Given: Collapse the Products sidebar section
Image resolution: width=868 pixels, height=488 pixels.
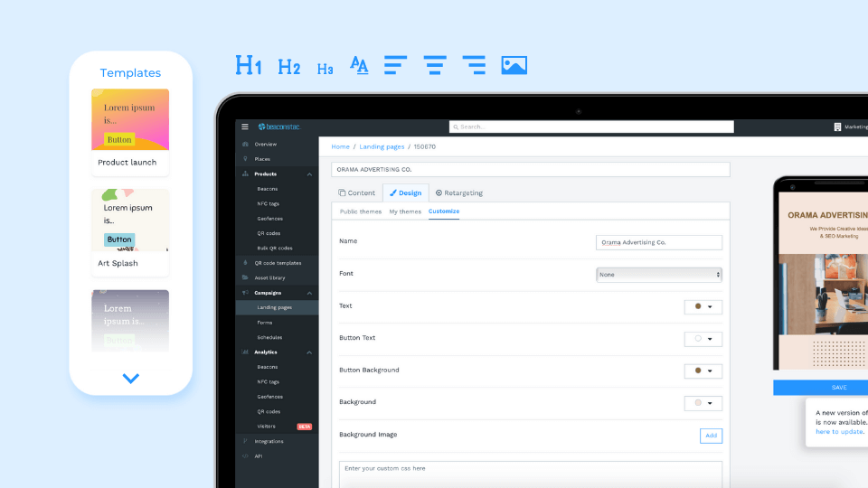Looking at the screenshot, I should tap(309, 174).
